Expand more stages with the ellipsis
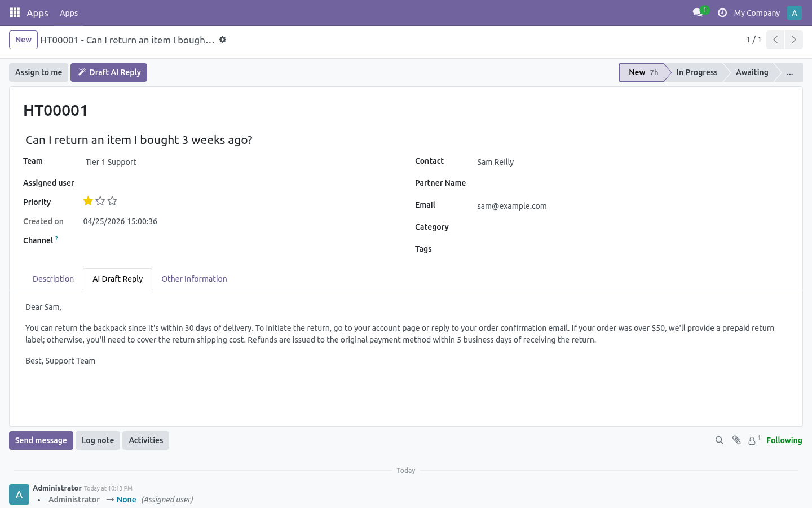The width and height of the screenshot is (812, 508). pyautogui.click(x=790, y=72)
